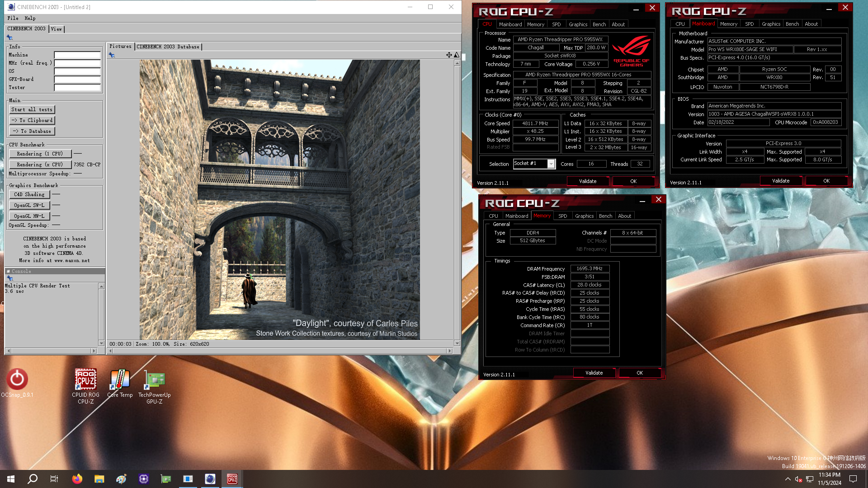Click the triangle zoom tool above the render

tap(457, 55)
